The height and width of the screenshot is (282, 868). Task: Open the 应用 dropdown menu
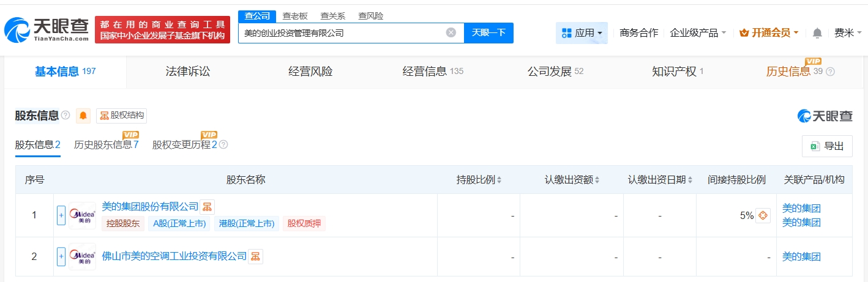582,33
